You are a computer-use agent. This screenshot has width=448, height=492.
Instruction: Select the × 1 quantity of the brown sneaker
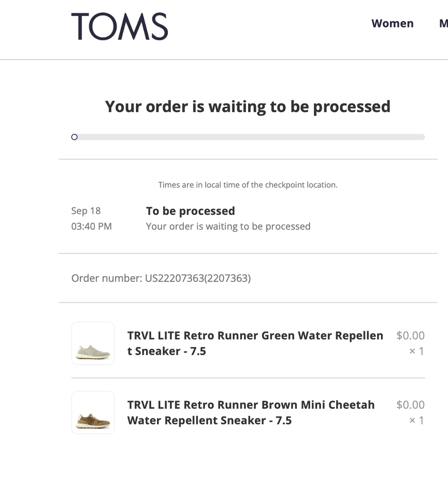click(x=416, y=420)
